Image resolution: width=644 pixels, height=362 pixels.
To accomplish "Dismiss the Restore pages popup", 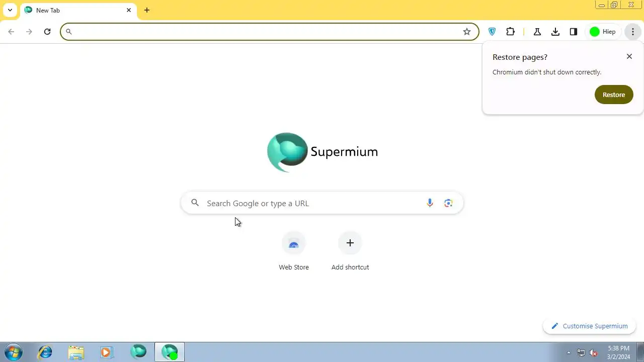I will pyautogui.click(x=629, y=56).
